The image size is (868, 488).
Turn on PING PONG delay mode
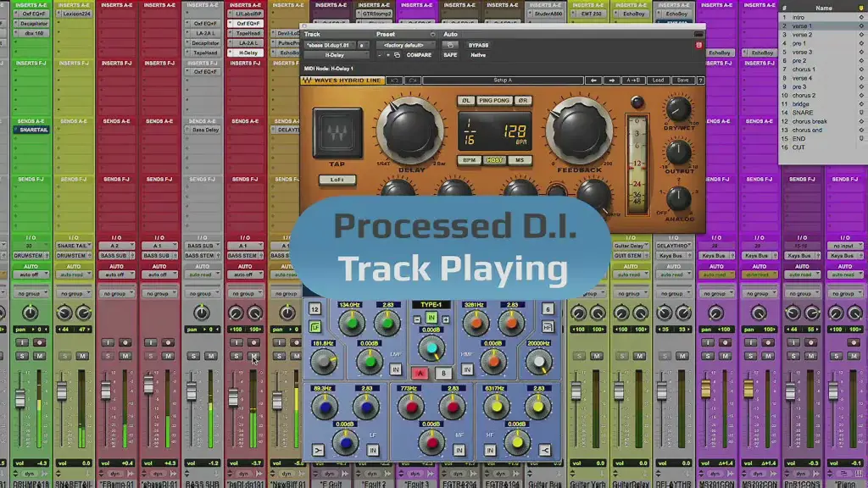494,101
